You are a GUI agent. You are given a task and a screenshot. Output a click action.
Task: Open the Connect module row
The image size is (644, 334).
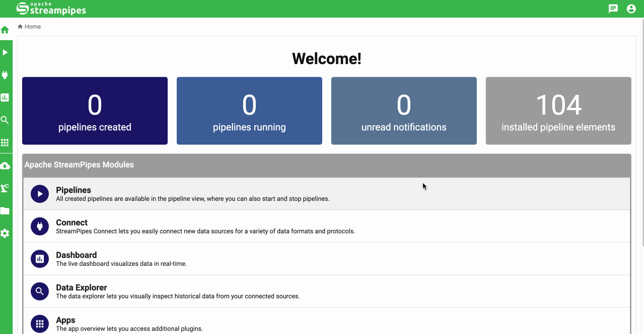[326, 226]
